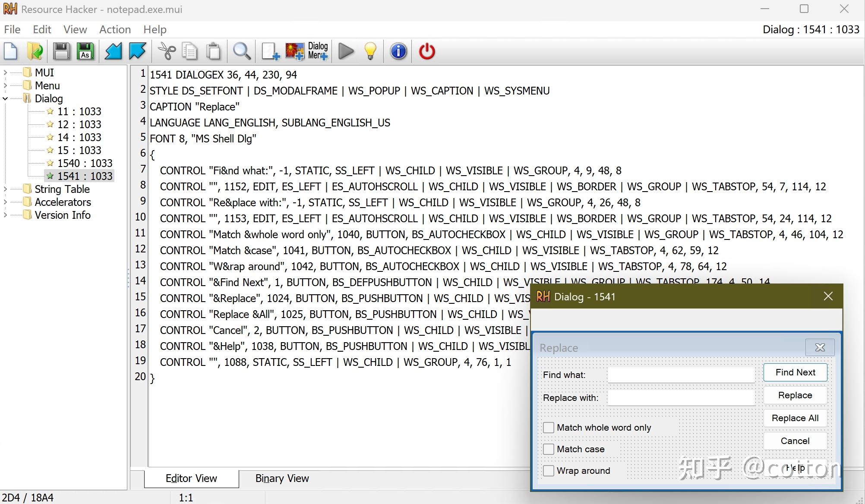This screenshot has width=865, height=504.
Task: Open the blue info about icon
Action: (x=398, y=51)
